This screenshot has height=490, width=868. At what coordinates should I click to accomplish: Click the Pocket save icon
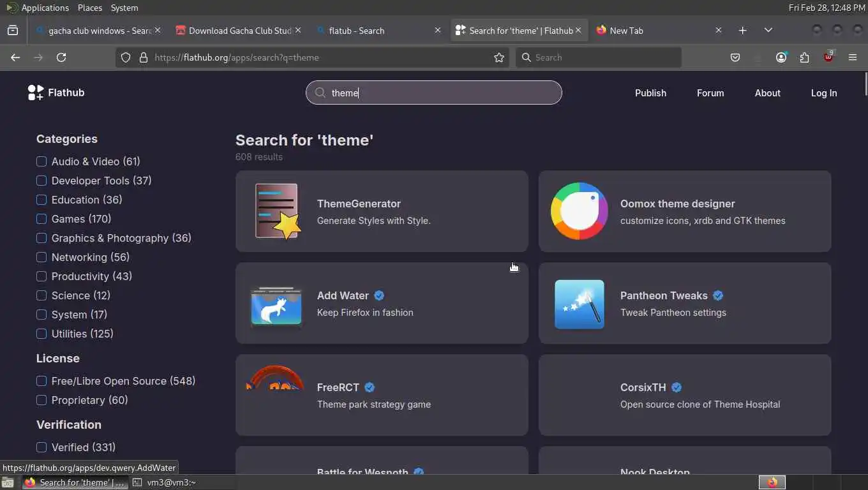tap(735, 57)
